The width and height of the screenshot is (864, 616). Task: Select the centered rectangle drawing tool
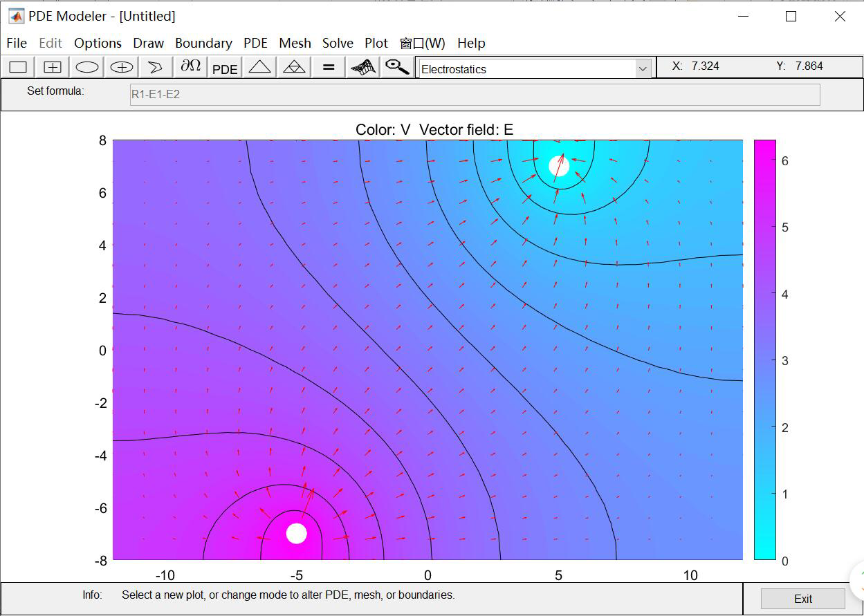(x=53, y=67)
